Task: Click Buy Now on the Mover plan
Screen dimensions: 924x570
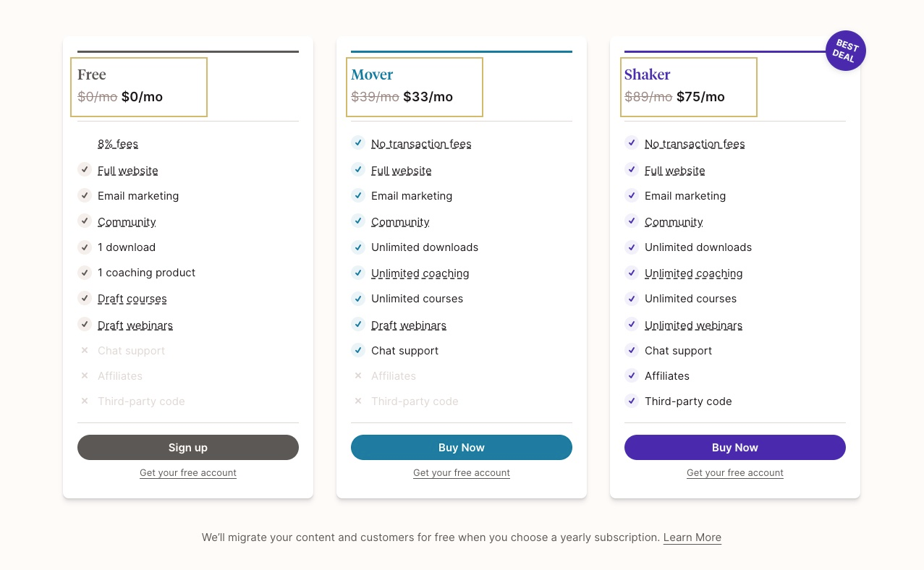Action: click(x=462, y=447)
